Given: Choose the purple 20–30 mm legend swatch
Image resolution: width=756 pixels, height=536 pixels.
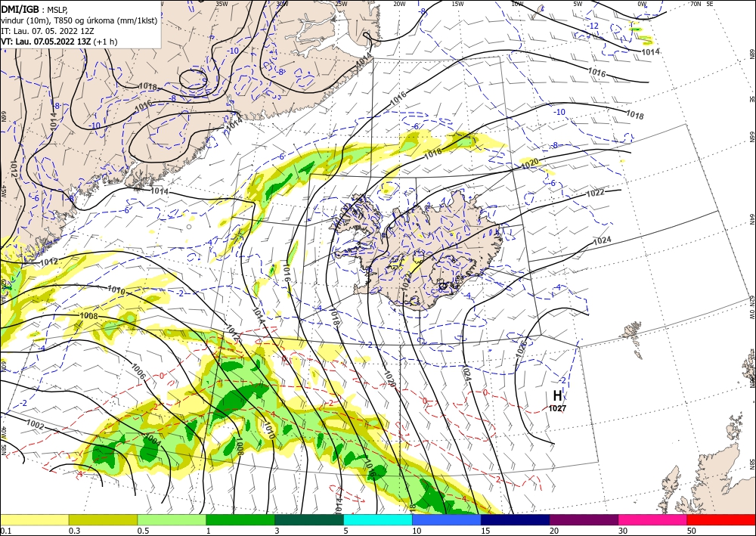Looking at the screenshot, I should (584, 519).
